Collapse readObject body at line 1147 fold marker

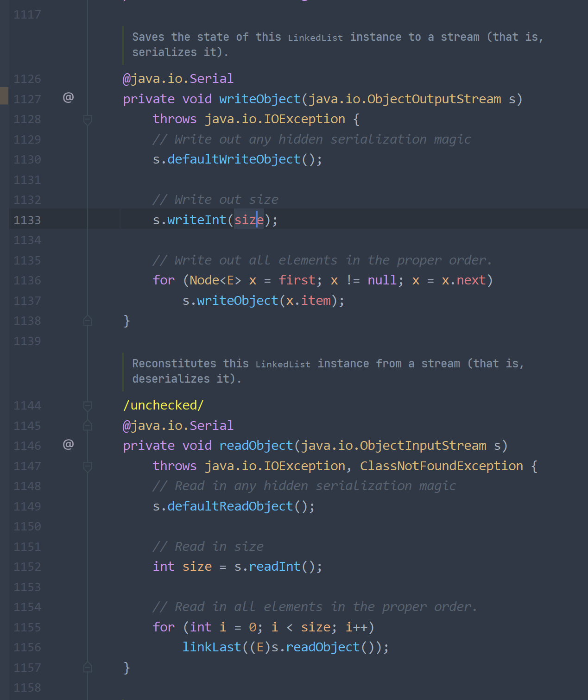(88, 466)
